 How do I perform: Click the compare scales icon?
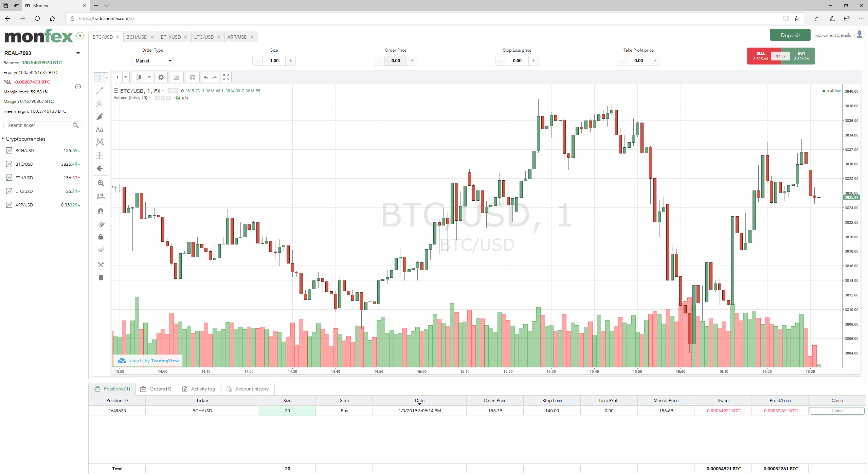pos(193,77)
